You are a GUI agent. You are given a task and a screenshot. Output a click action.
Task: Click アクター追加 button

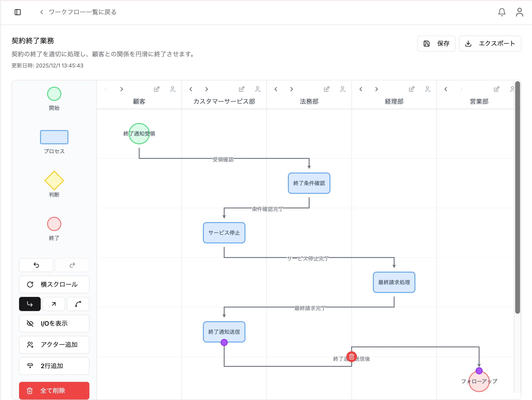coord(54,344)
